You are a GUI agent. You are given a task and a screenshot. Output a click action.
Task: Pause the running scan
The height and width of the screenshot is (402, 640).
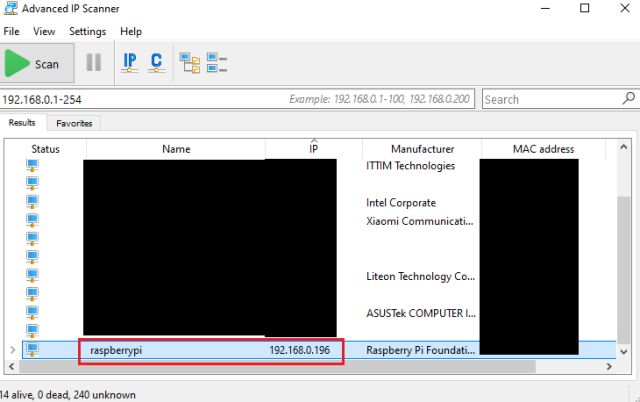(x=93, y=63)
